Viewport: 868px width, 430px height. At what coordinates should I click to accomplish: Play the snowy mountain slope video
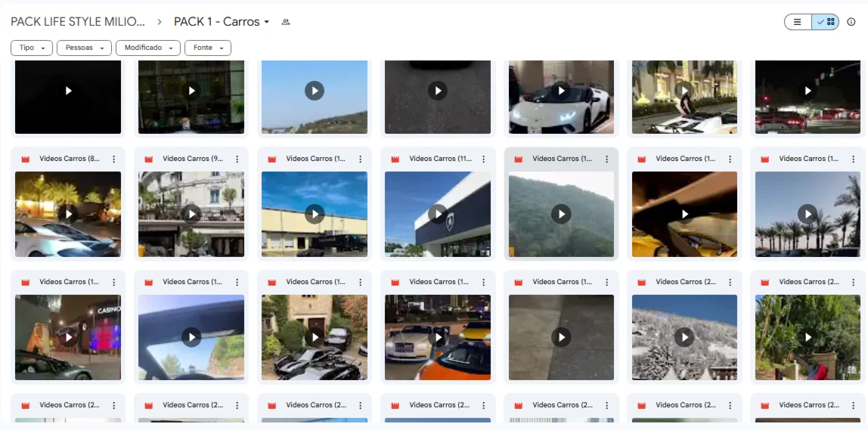pyautogui.click(x=684, y=337)
